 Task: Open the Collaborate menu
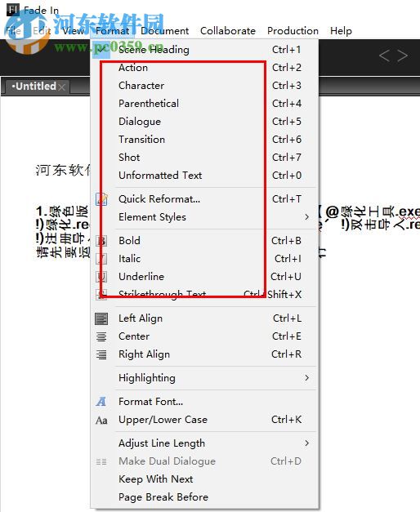click(228, 31)
